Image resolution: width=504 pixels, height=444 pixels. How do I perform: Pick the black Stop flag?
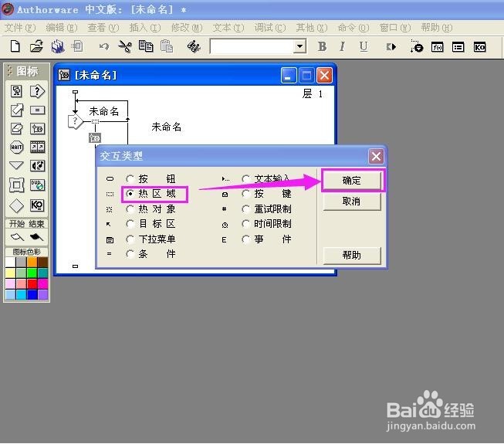36,237
